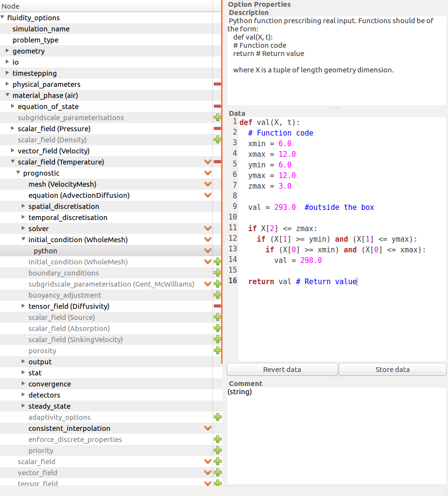Image resolution: width=448 pixels, height=496 pixels.
Task: Add another initial_condition (WholeMesh) with plus icon
Action: pos(218,262)
